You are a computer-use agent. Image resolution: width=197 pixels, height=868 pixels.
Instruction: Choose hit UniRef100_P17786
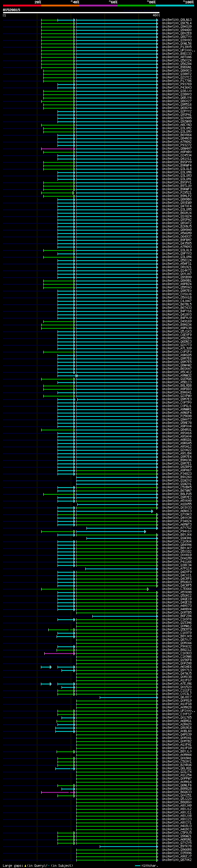(176, 81)
